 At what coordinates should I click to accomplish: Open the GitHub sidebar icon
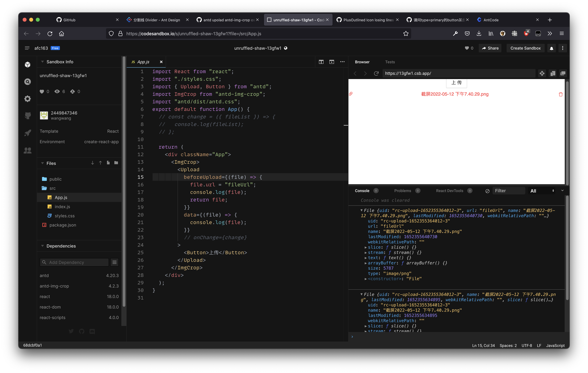28,116
